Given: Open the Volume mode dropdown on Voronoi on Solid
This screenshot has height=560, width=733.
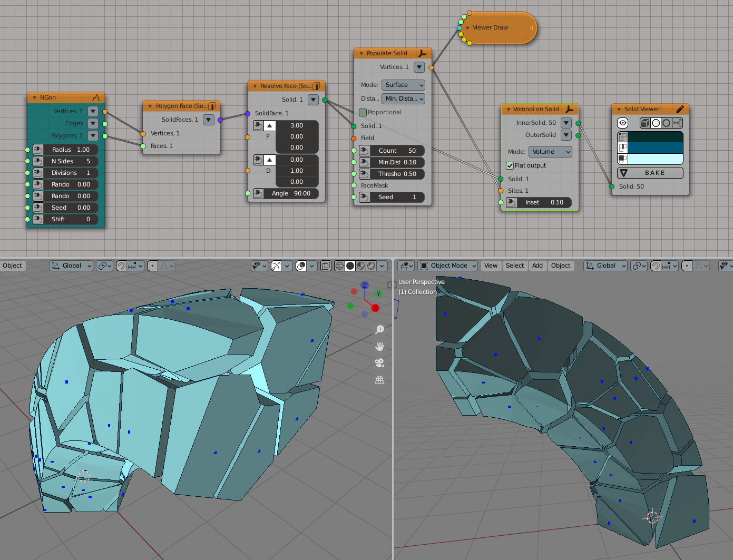Looking at the screenshot, I should click(550, 152).
